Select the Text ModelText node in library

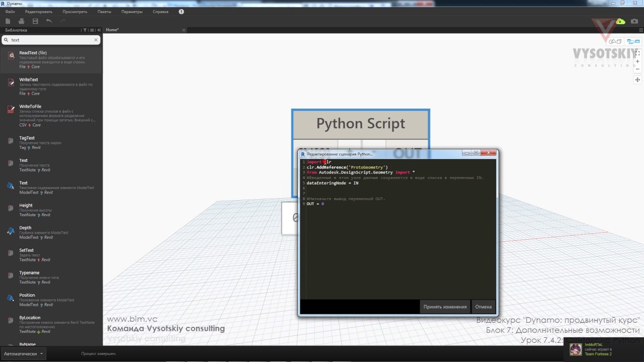click(x=51, y=188)
